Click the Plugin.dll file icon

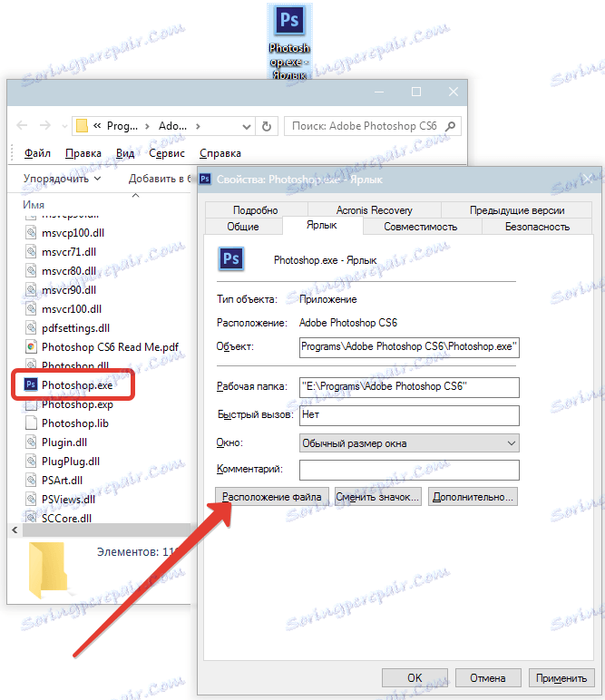coord(31,442)
